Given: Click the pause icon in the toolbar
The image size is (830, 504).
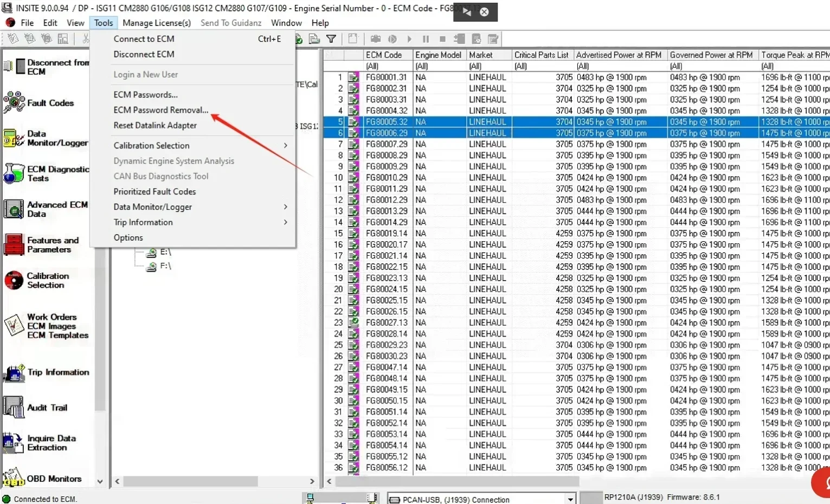Looking at the screenshot, I should pyautogui.click(x=426, y=39).
